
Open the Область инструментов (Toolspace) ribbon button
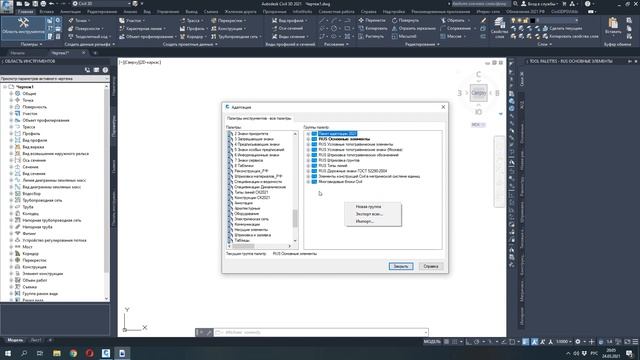click(x=23, y=27)
